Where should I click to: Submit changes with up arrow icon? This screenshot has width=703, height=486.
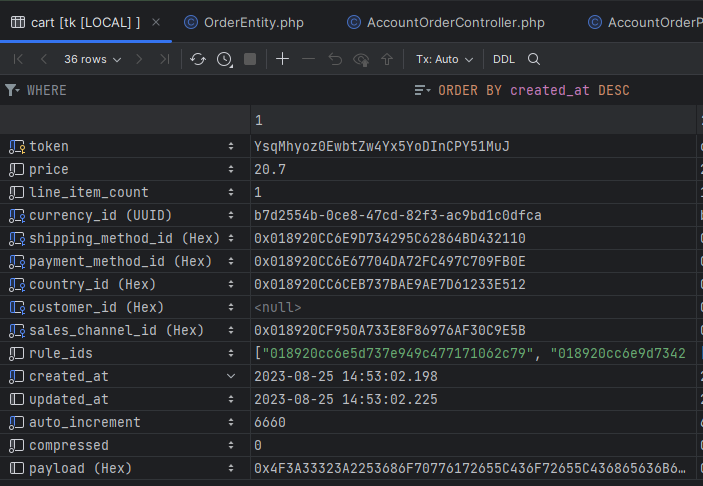[x=387, y=59]
